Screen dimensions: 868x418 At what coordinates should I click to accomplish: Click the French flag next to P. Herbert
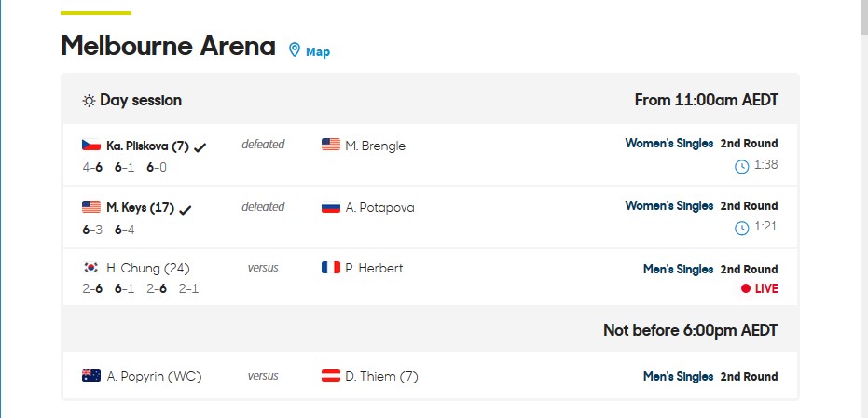pyautogui.click(x=331, y=268)
